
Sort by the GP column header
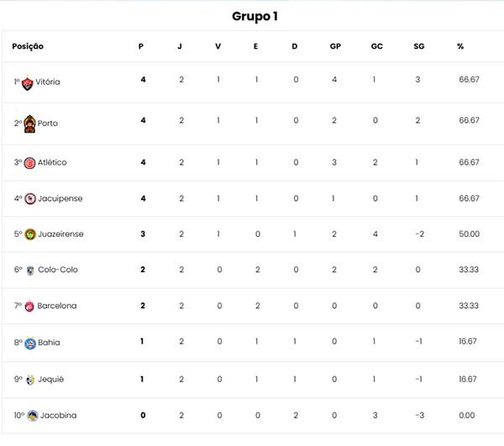click(335, 46)
